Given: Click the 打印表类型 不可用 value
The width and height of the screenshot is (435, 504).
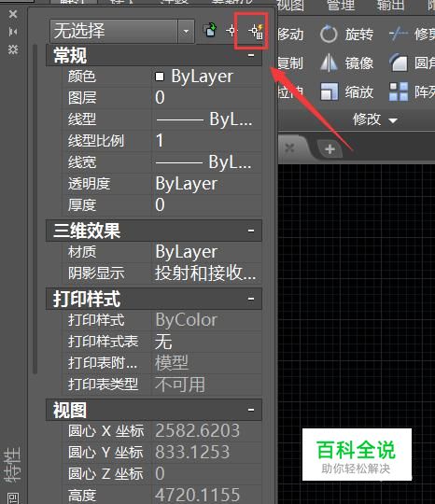Looking at the screenshot, I should click(206, 385).
